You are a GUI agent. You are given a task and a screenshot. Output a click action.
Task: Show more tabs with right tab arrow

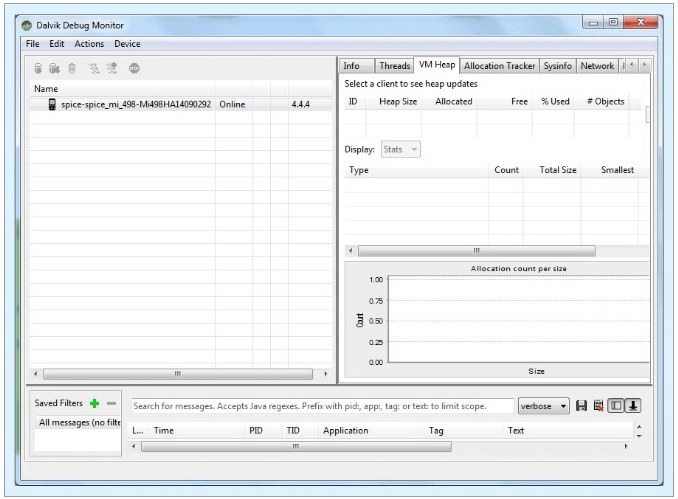pyautogui.click(x=644, y=65)
